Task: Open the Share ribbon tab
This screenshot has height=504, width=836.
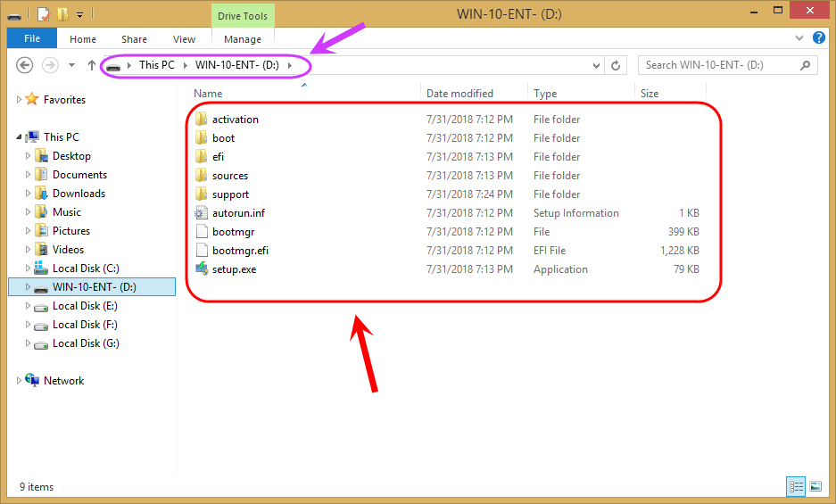Action: coord(134,39)
